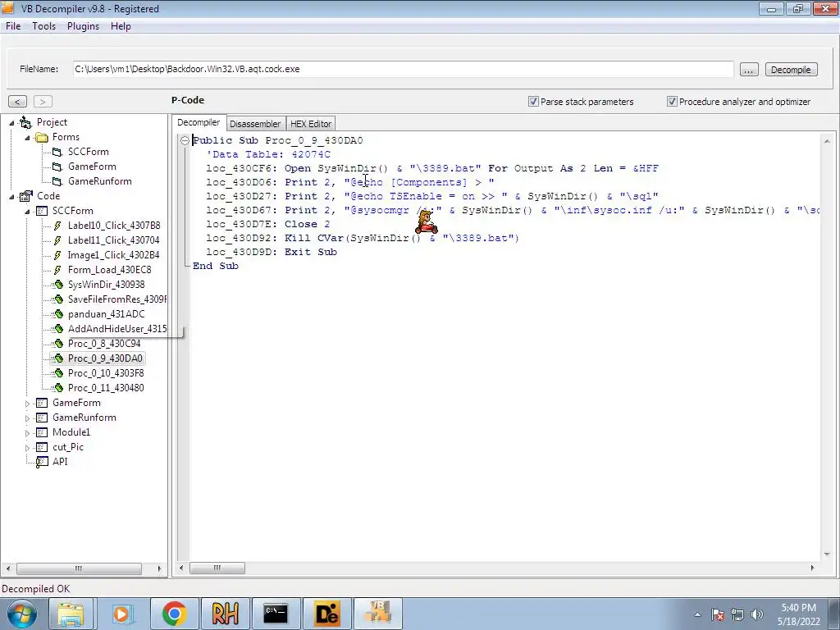Open the Help menu
The height and width of the screenshot is (630, 840).
point(121,26)
